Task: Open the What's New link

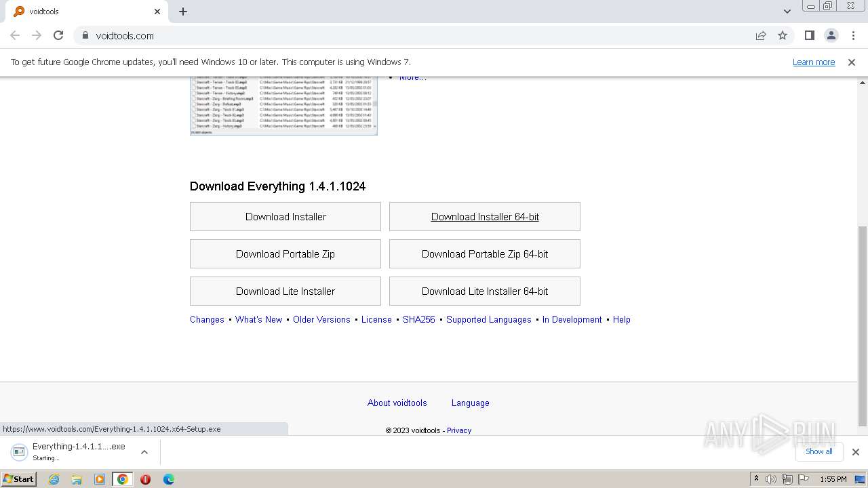Action: coord(258,320)
